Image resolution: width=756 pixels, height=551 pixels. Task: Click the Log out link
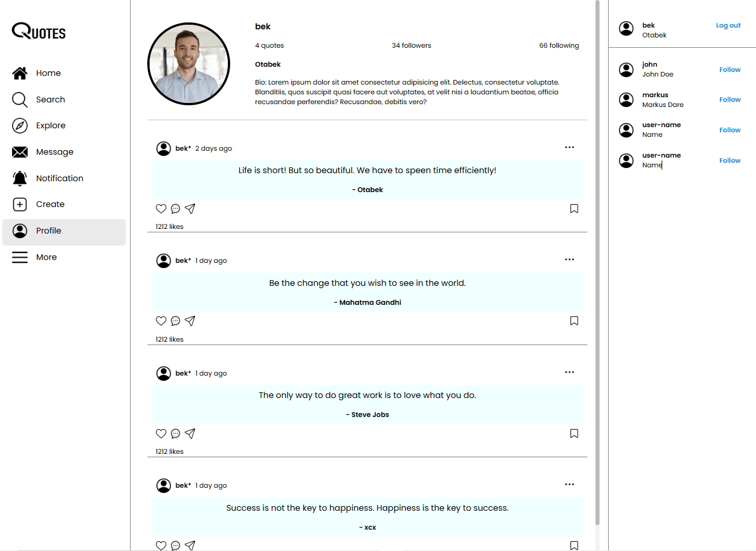point(728,25)
